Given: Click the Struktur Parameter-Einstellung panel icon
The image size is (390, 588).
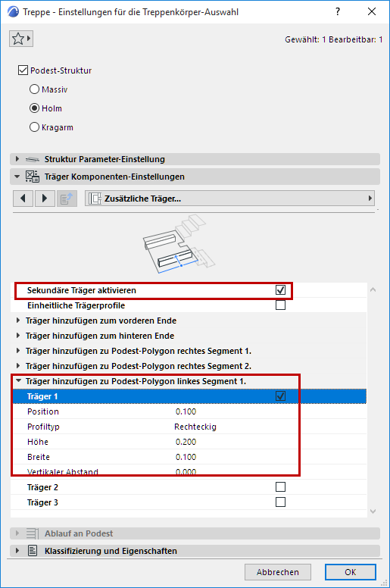Looking at the screenshot, I should (33, 159).
